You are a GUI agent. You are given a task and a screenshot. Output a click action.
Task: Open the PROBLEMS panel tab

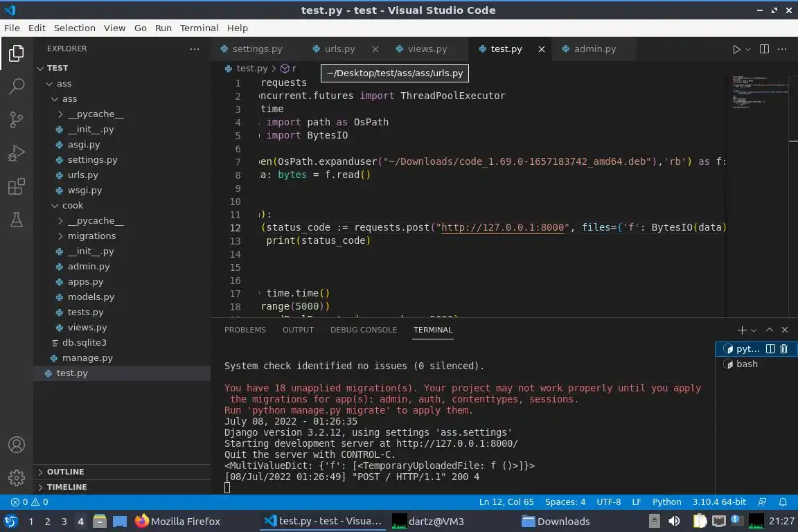coord(245,330)
